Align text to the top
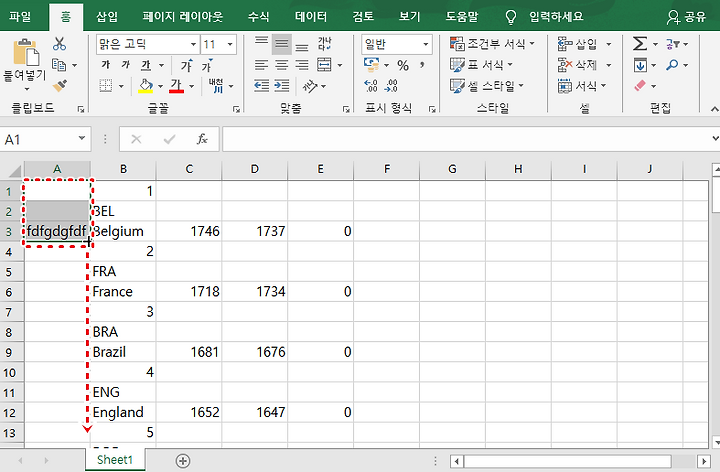This screenshot has width=720, height=472. pos(261,43)
